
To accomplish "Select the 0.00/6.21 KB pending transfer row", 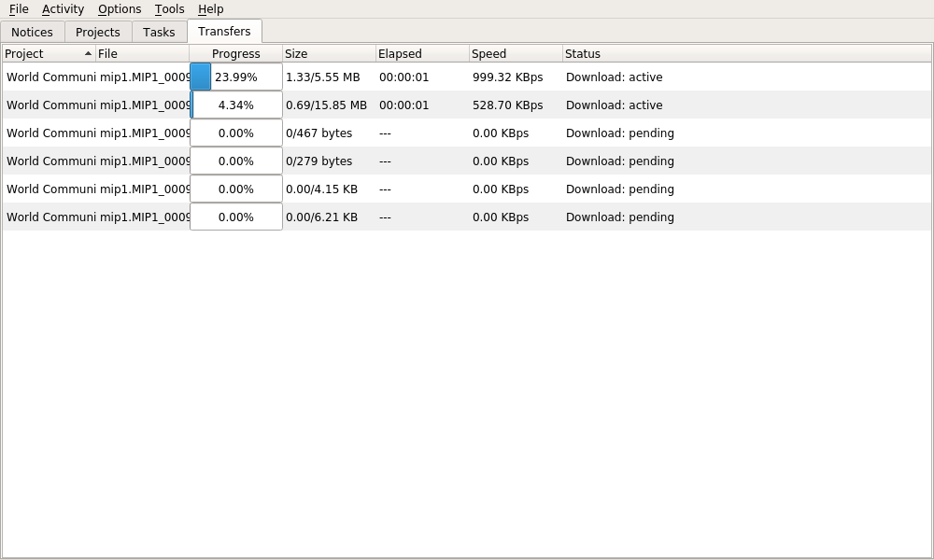I will [x=321, y=217].
